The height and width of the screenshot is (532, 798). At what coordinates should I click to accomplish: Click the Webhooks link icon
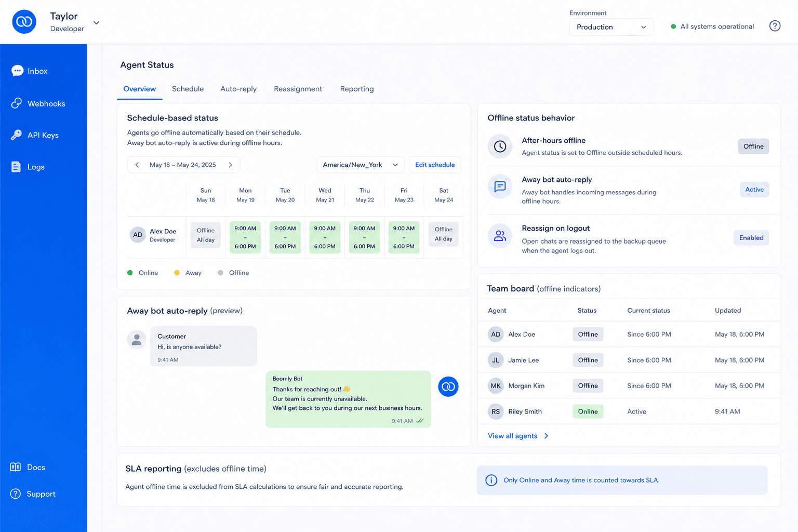(17, 103)
